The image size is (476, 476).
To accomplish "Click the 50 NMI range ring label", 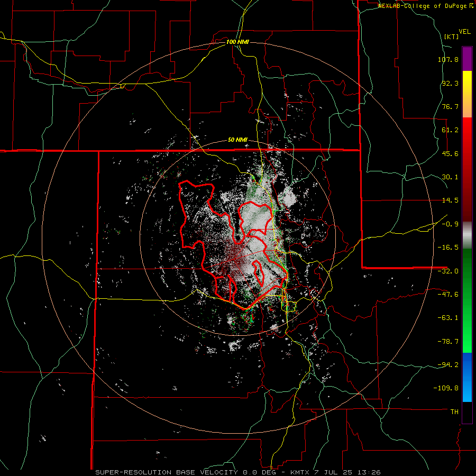I will coord(237,140).
